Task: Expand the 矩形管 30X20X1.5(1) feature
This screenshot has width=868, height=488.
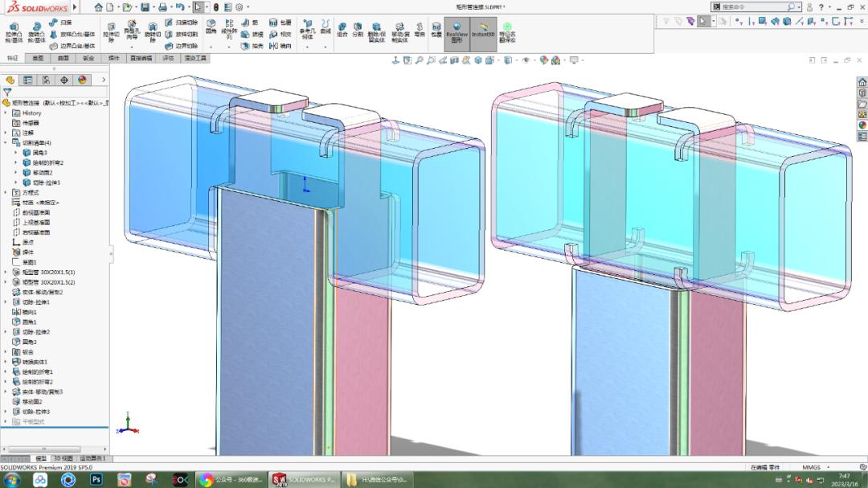Action: click(x=6, y=273)
